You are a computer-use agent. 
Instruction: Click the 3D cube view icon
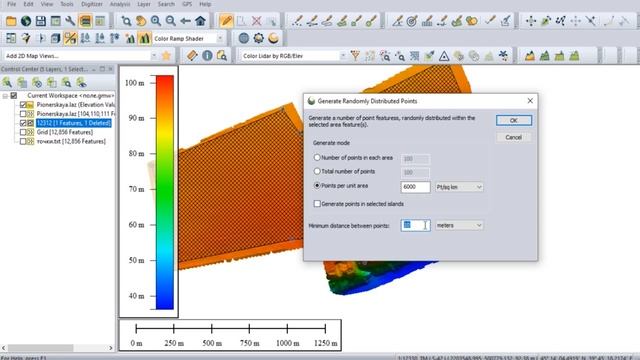tap(56, 38)
